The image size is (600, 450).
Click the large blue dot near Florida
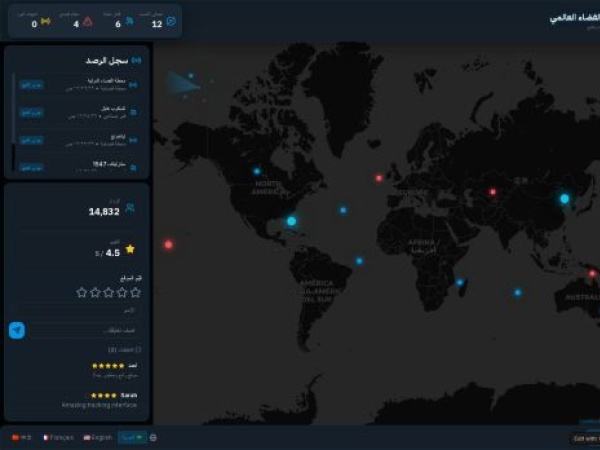(x=291, y=221)
